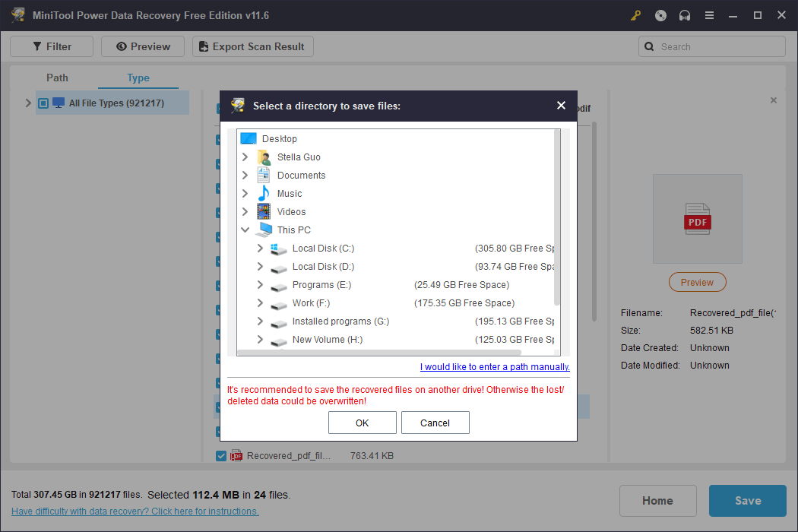Click the Home button
798x532 pixels.
pos(657,500)
